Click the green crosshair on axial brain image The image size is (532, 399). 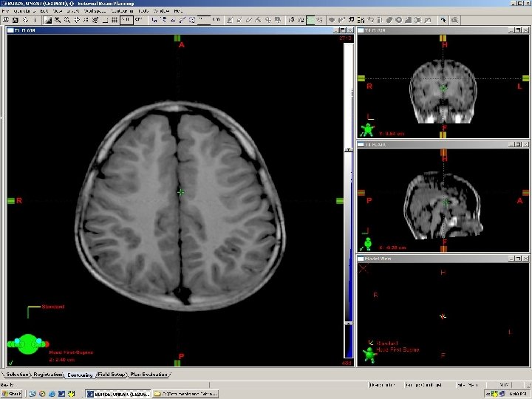[181, 192]
